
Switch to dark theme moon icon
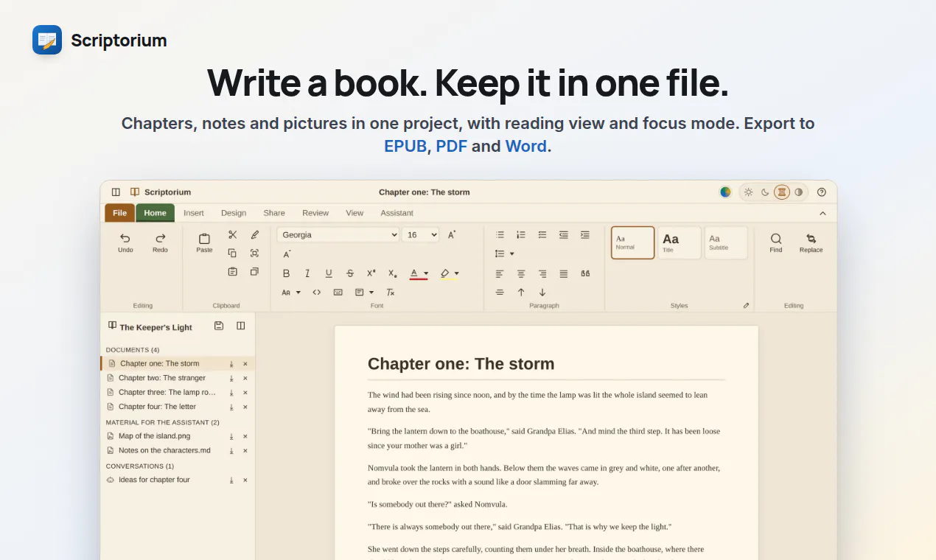pos(765,192)
